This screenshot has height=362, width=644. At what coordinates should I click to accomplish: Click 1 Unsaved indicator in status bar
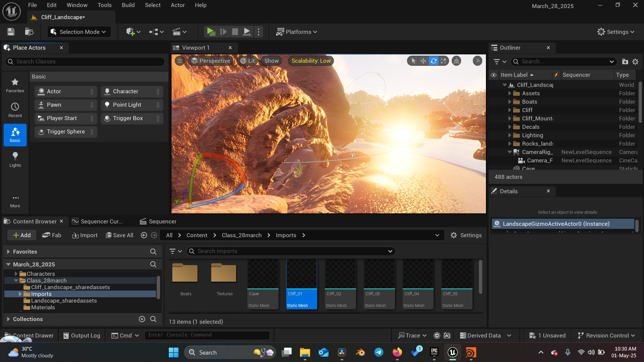point(547,335)
